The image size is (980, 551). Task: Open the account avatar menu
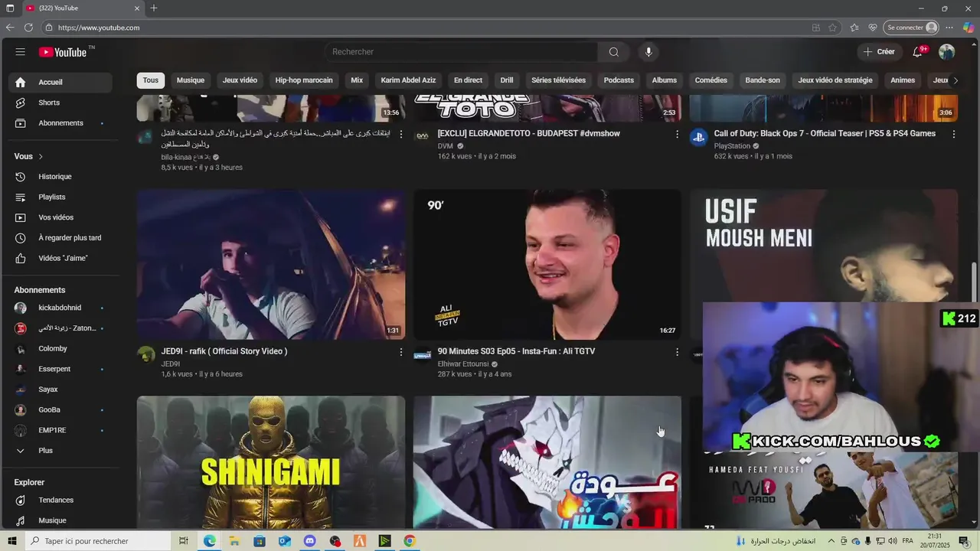click(947, 52)
